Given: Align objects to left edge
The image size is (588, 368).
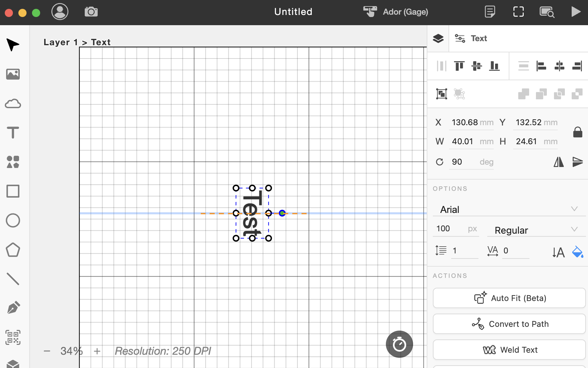Looking at the screenshot, I should click(541, 66).
